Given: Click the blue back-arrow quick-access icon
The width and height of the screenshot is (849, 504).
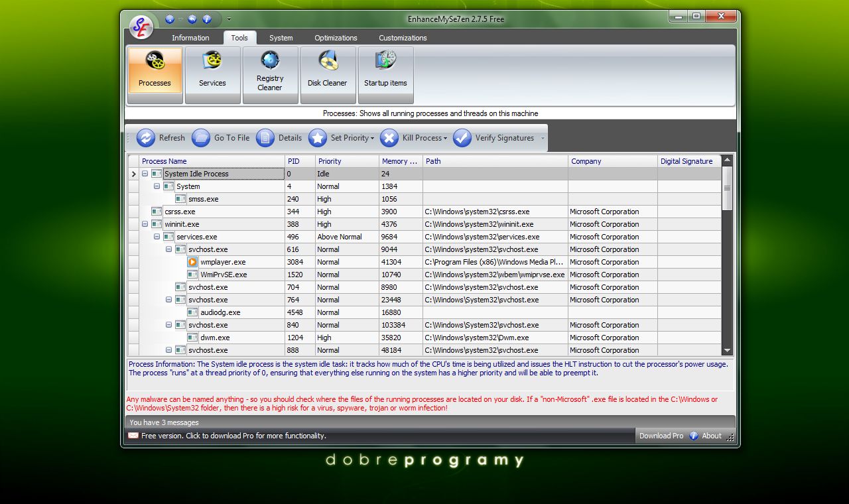Looking at the screenshot, I should click(192, 19).
